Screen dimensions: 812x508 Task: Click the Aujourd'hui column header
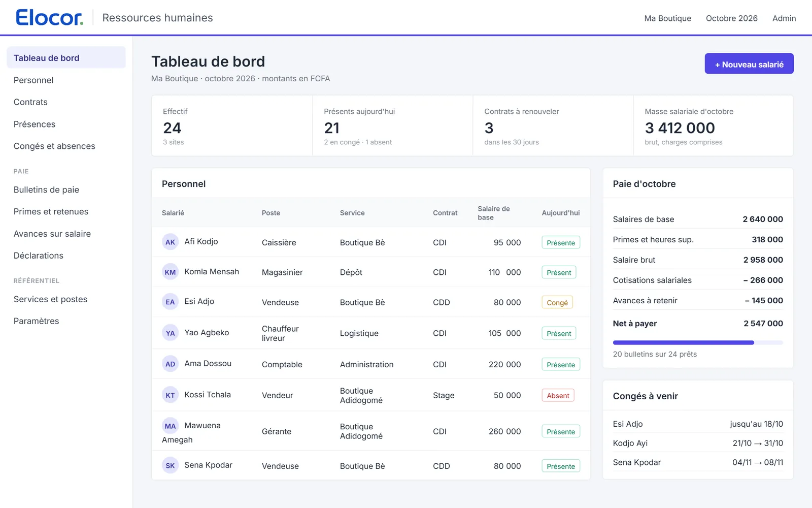561,213
